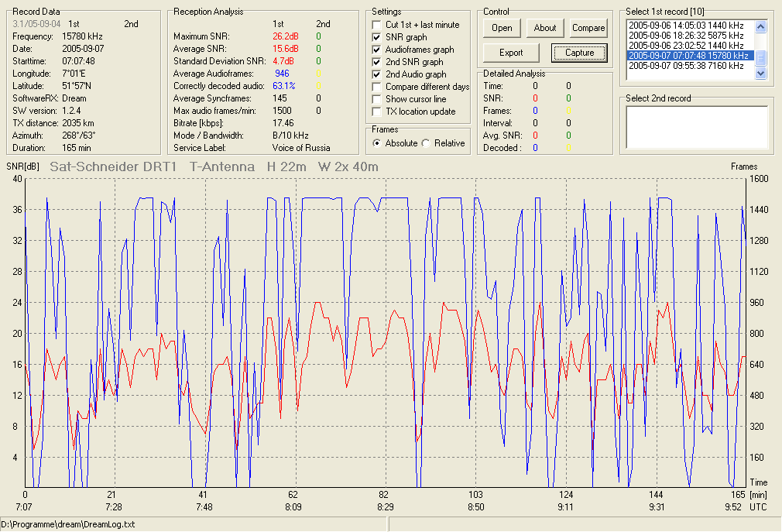This screenshot has width=782, height=532.
Task: Enable Cut 1st + last minute checkbox
Action: tap(377, 25)
